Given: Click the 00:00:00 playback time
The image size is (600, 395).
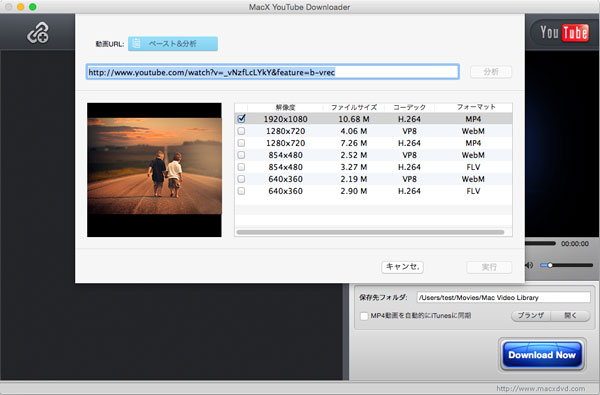Looking at the screenshot, I should tap(575, 243).
